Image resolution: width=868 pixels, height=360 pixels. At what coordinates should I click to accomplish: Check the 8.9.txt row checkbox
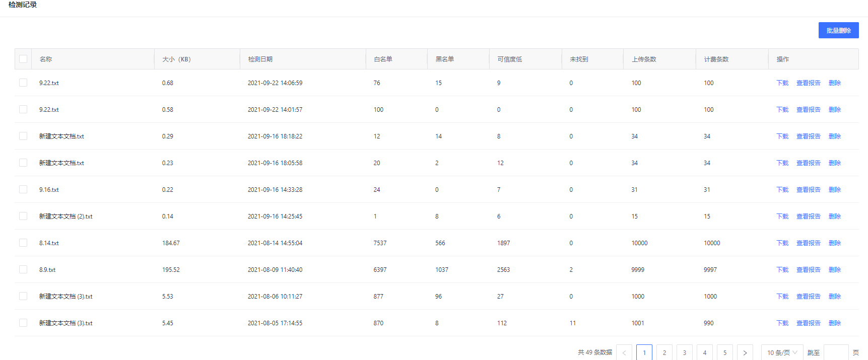coord(23,269)
